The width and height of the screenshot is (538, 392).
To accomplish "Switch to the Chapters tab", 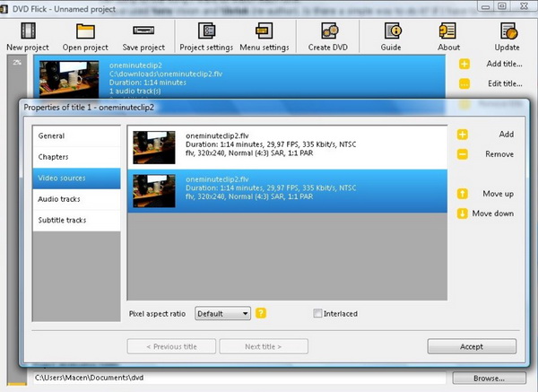I will [x=76, y=157].
